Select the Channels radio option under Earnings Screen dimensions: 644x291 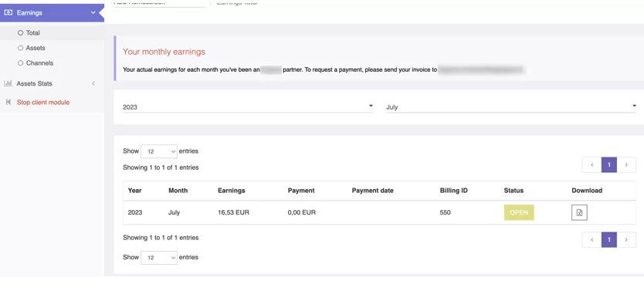point(21,63)
